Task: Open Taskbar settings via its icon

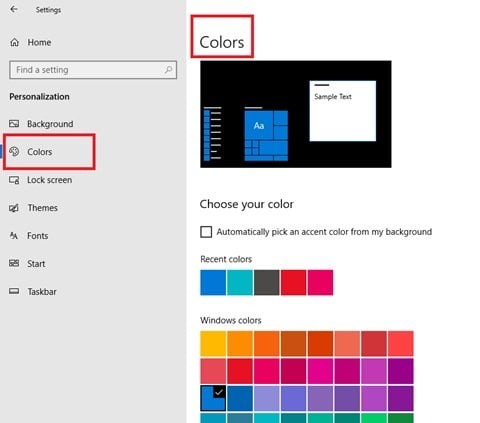Action: click(14, 291)
